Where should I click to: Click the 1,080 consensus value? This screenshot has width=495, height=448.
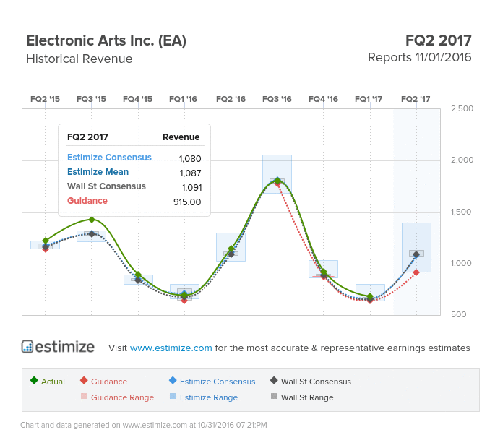190,158
